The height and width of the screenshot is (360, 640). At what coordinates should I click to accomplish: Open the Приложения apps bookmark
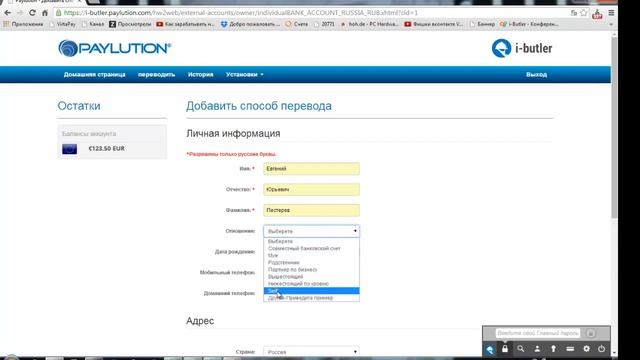23,24
